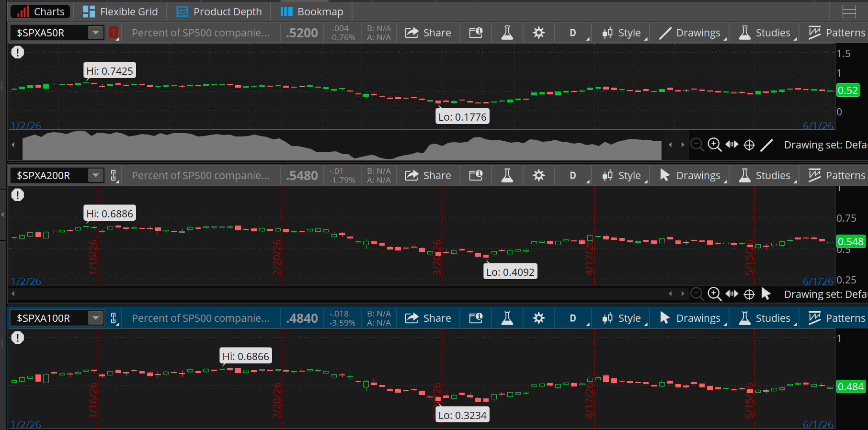The height and width of the screenshot is (430, 868).
Task: Click the 0.52 price bubble on $SPXA50R axis
Action: (x=848, y=90)
